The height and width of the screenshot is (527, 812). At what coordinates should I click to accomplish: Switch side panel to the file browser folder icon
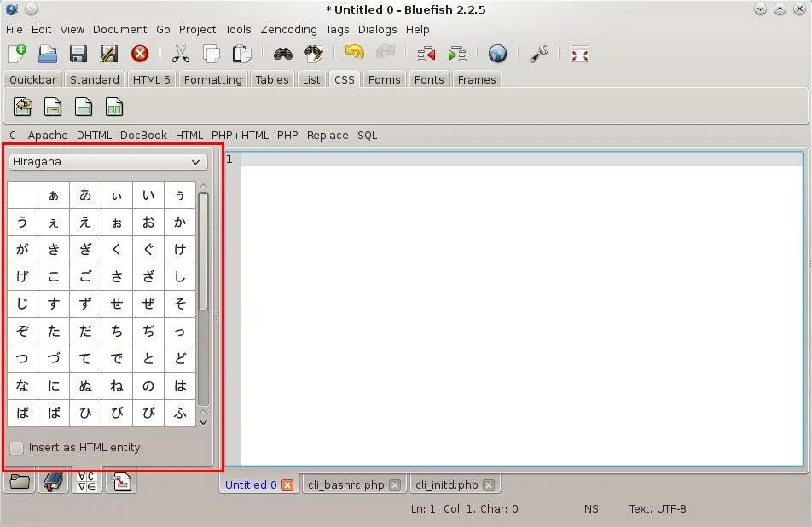(20, 482)
